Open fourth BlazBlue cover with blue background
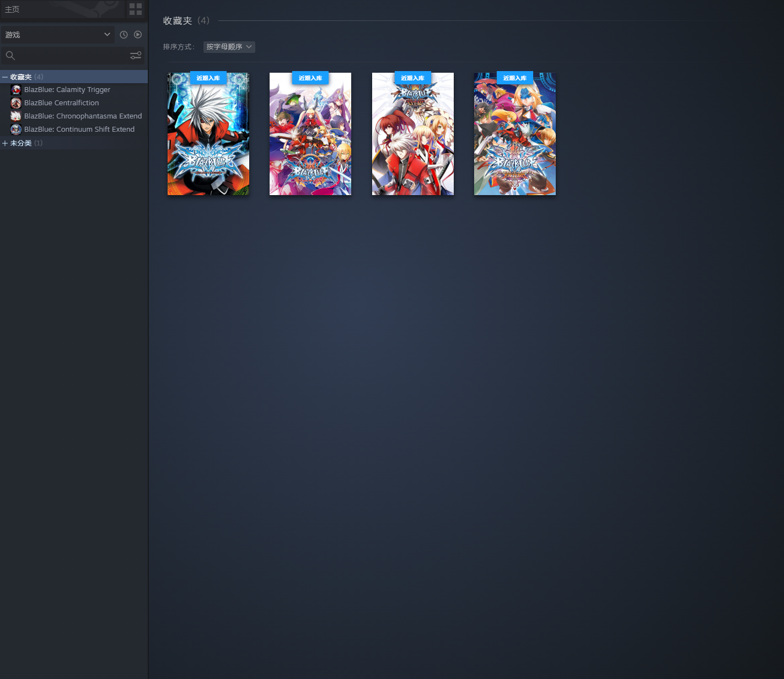 515,134
